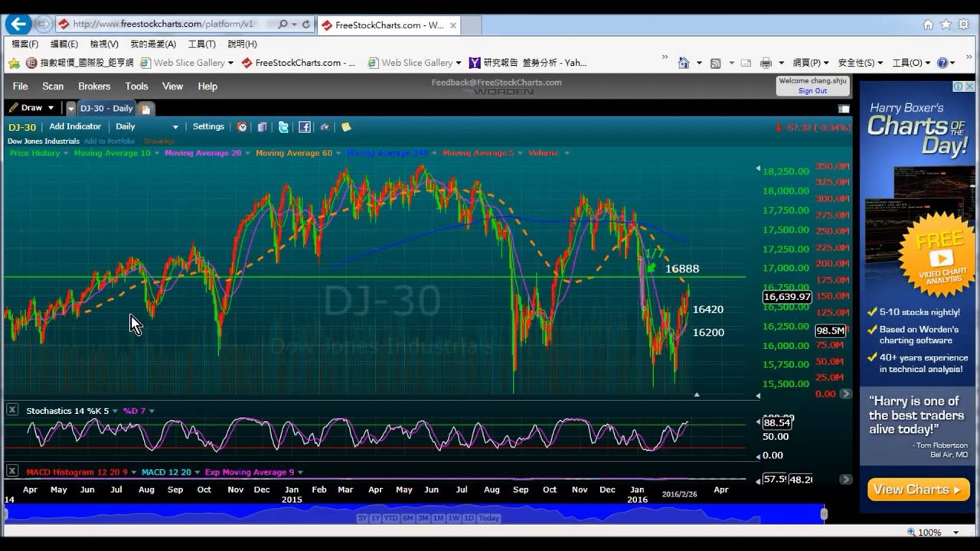Click the RSS feeds icon
980x551 pixels.
coord(715,63)
